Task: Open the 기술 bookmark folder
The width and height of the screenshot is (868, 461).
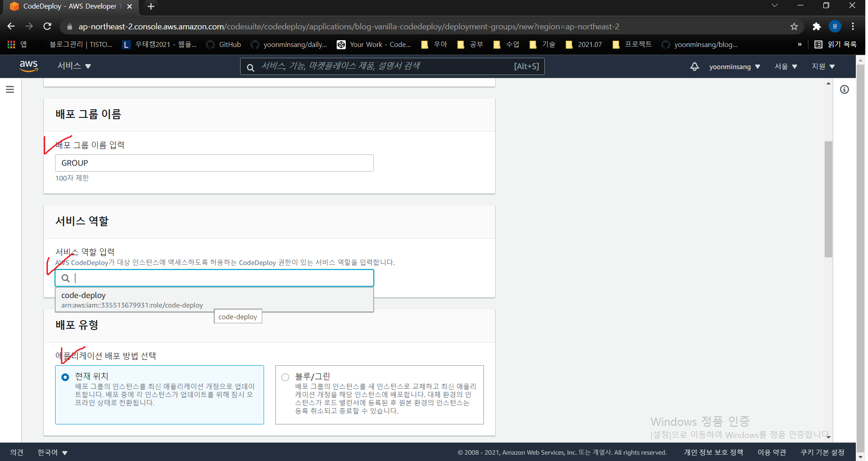Action: [x=542, y=44]
